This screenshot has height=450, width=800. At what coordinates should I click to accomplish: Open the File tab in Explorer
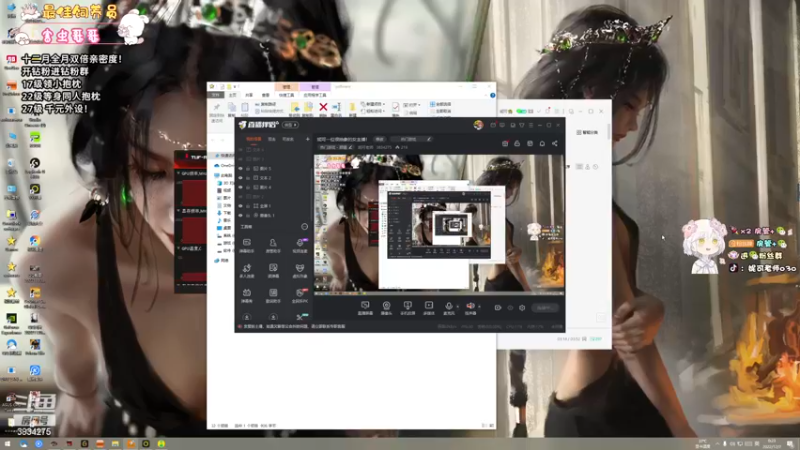click(216, 95)
